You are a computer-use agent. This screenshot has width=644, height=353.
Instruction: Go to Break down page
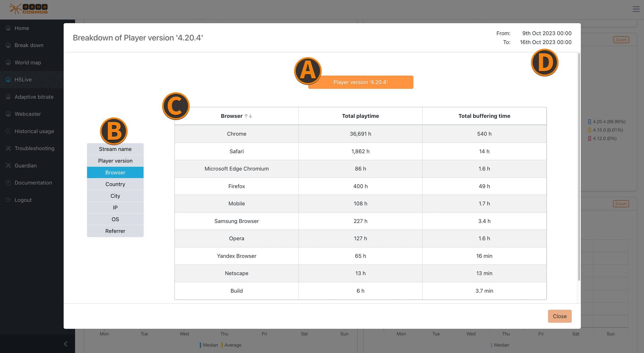coord(29,45)
